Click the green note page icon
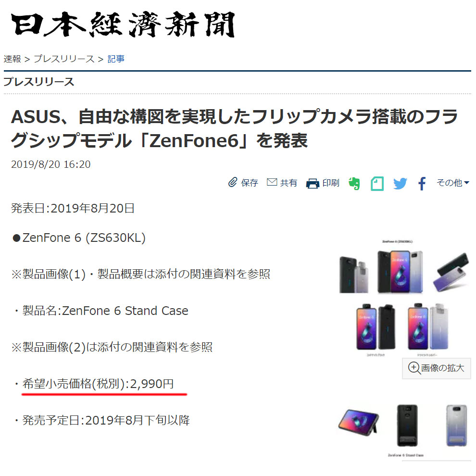Image resolution: width=476 pixels, height=476 pixels. coord(377,183)
